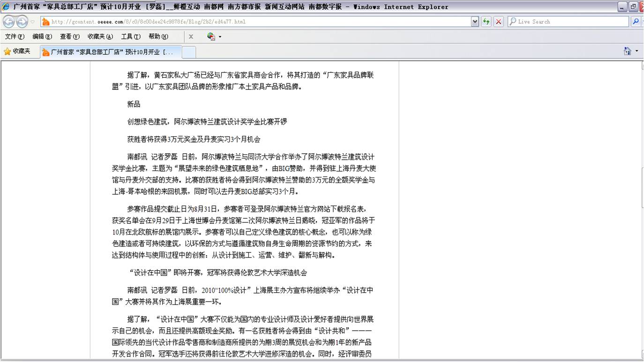Open recent pages dropdown next to Forward

click(x=32, y=22)
